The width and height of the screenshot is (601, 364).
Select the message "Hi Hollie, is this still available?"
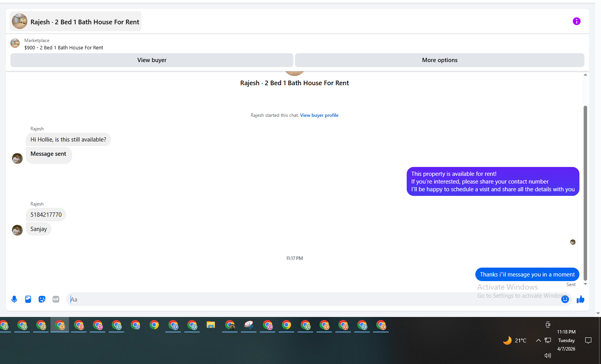point(68,140)
